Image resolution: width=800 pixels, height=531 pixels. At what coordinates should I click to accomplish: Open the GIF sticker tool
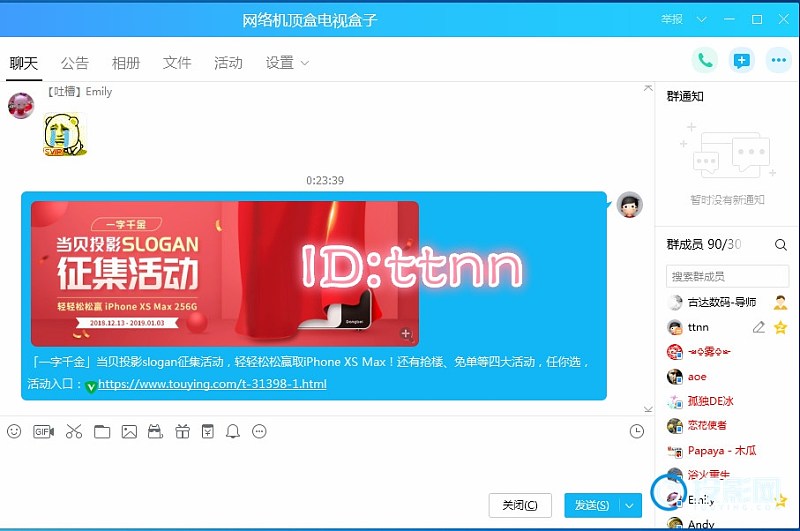click(43, 432)
